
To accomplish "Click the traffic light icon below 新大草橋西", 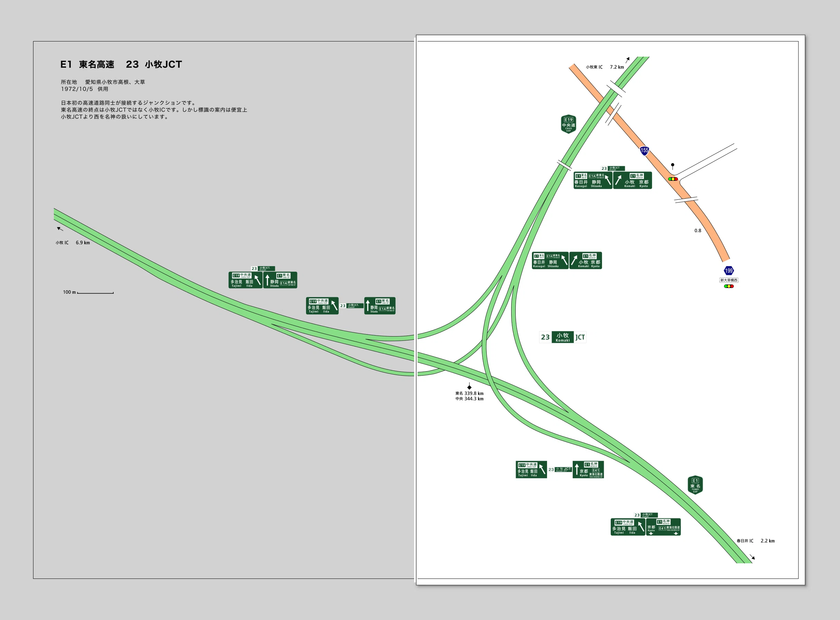I will click(x=729, y=286).
